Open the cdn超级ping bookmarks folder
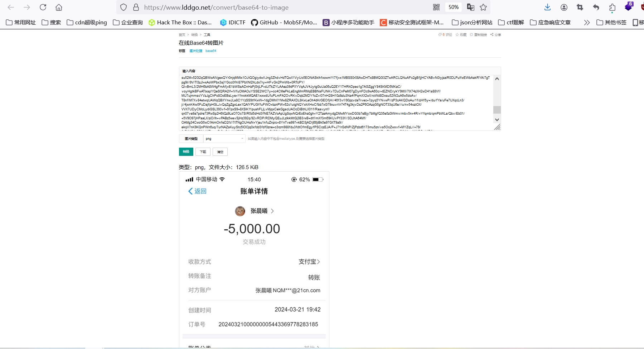 coord(87,22)
